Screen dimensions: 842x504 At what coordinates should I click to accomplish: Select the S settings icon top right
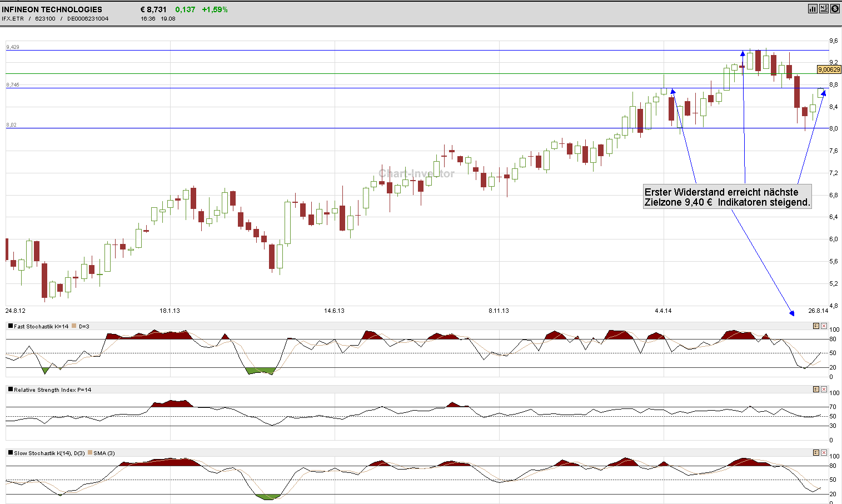(x=835, y=8)
